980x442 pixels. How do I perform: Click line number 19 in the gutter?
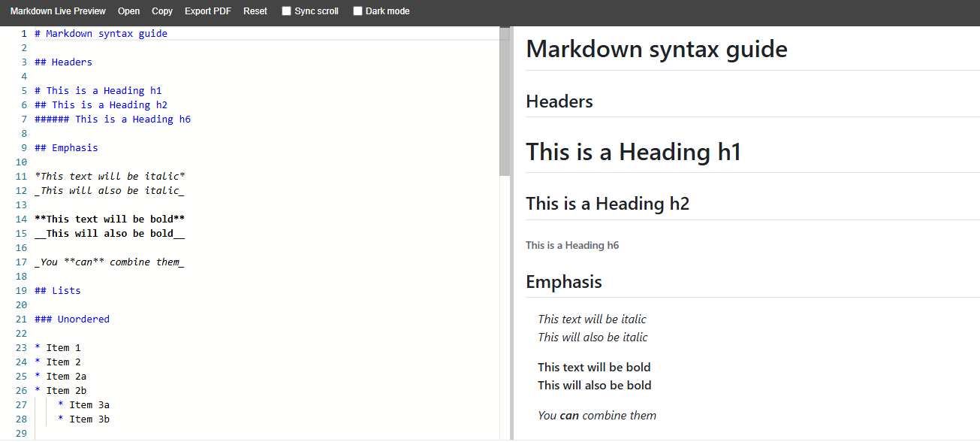pos(21,291)
